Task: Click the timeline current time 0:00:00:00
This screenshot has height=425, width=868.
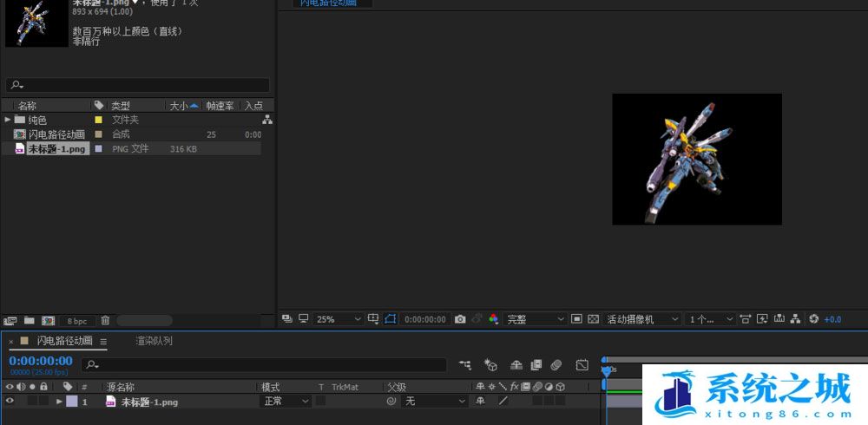Action: pyautogui.click(x=41, y=361)
